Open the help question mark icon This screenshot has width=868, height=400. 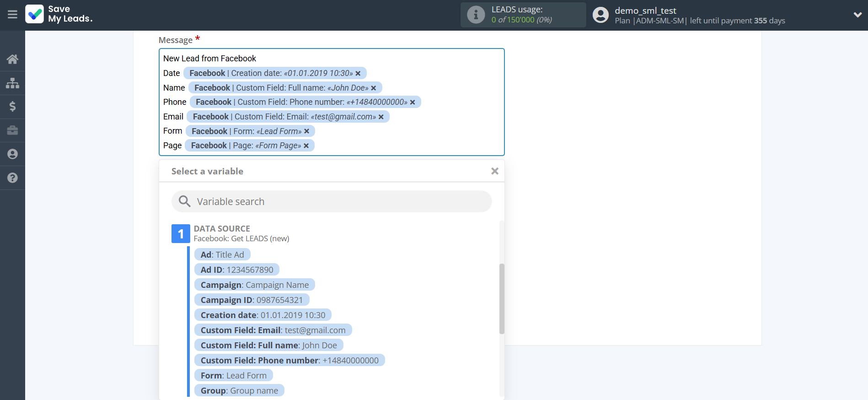(x=12, y=178)
